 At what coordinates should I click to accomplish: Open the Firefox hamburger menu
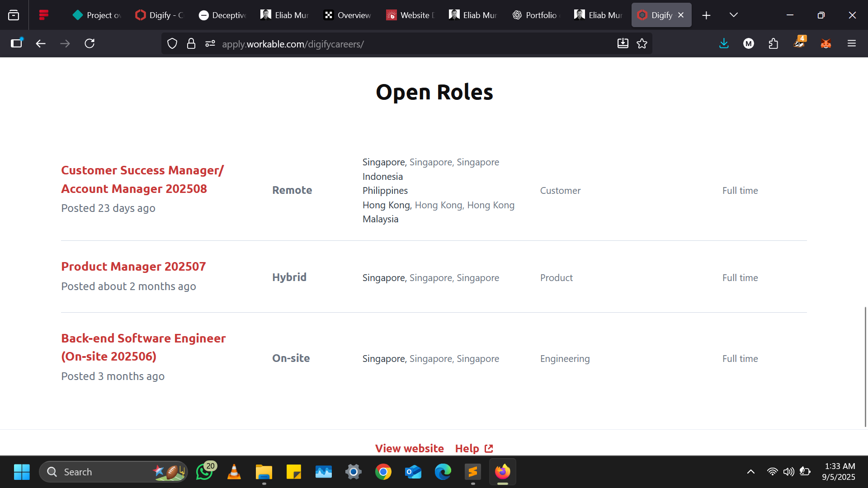click(852, 43)
